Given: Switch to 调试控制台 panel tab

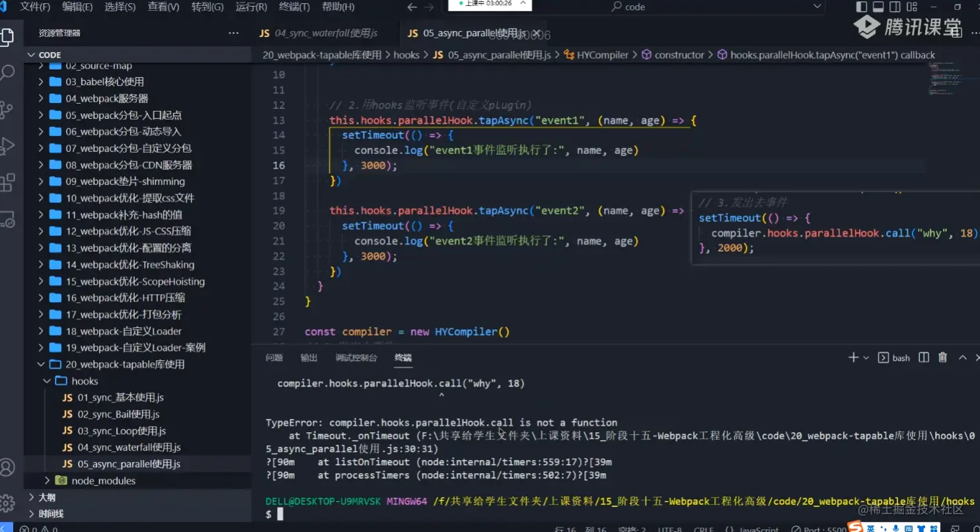Looking at the screenshot, I should pyautogui.click(x=356, y=358).
